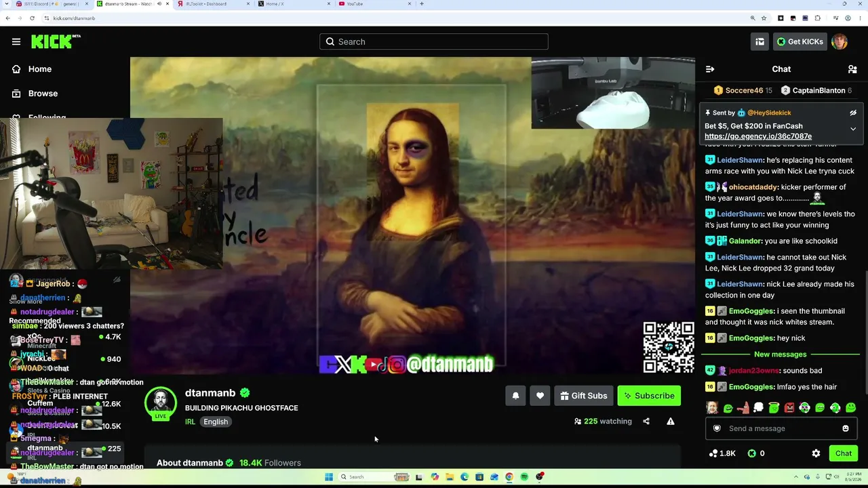The height and width of the screenshot is (488, 868).
Task: Open chat identity shield icon
Action: click(x=717, y=428)
